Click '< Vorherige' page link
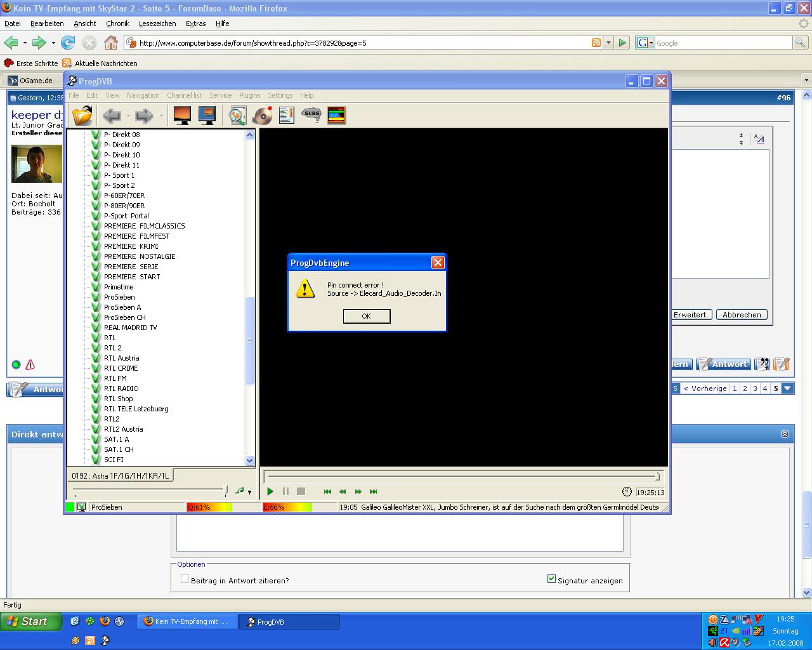 click(705, 388)
